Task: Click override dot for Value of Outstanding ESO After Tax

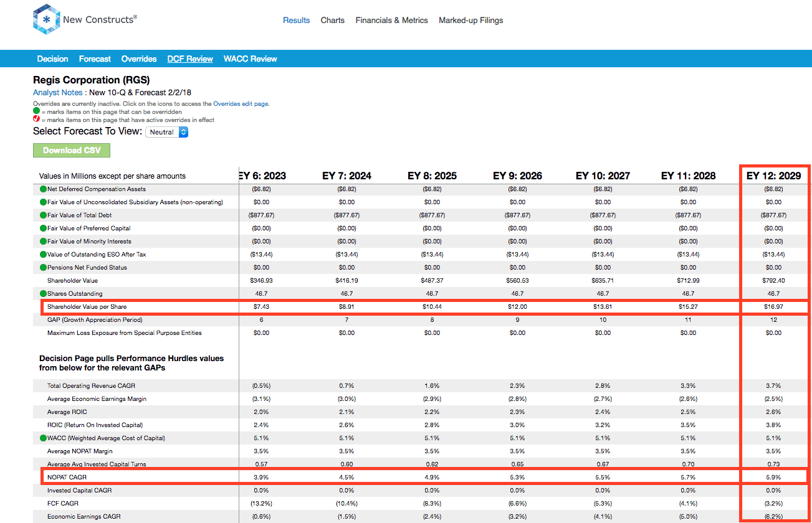Action: [43, 255]
